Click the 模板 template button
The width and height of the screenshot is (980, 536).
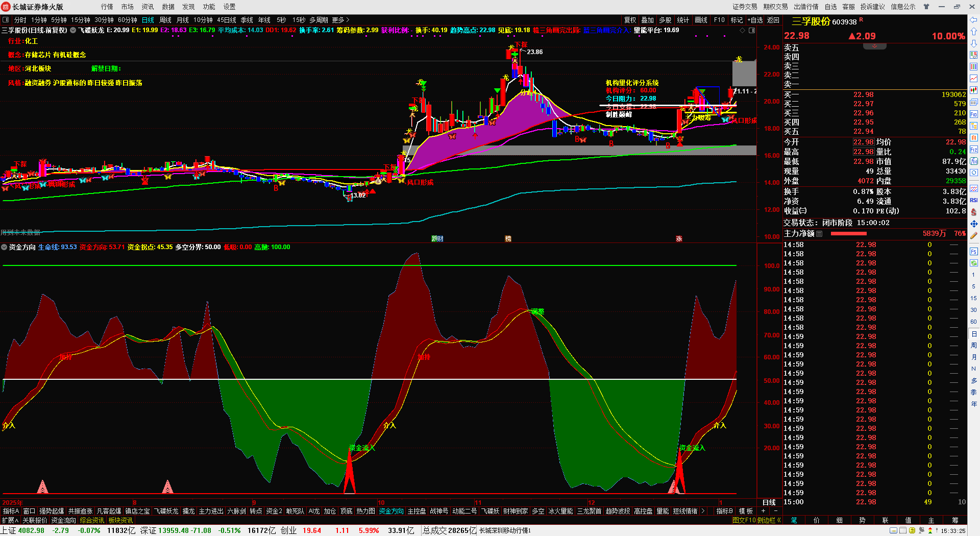pos(746,511)
